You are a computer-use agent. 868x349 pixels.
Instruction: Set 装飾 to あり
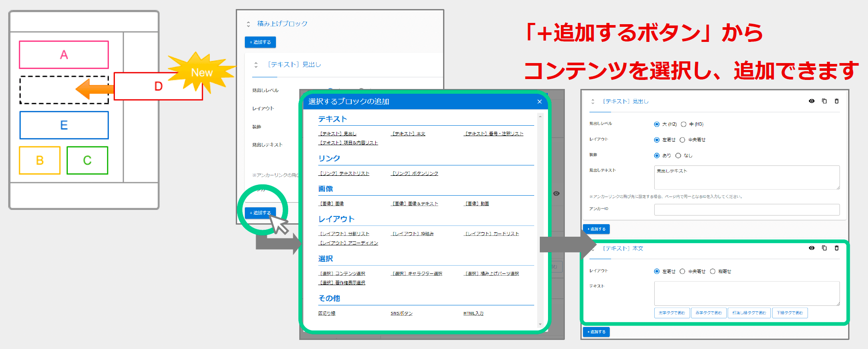point(657,155)
